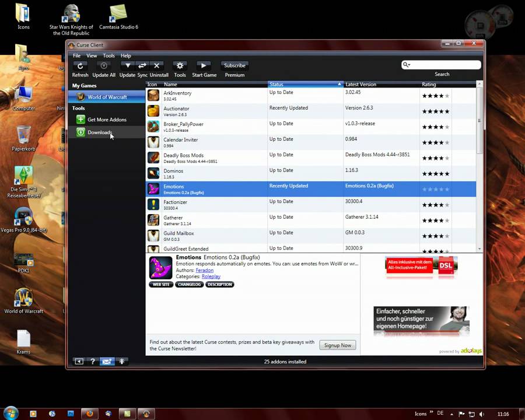Click the Sync arrows icon

tap(142, 66)
